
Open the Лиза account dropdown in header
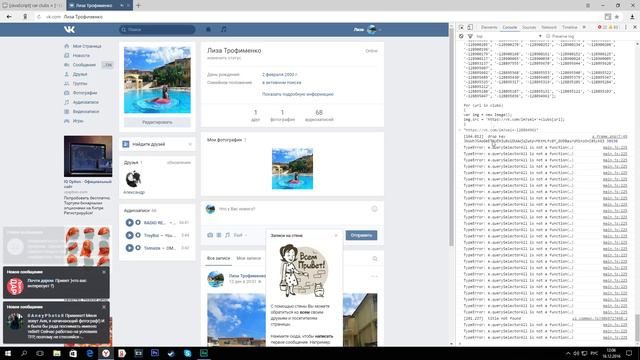367,29
